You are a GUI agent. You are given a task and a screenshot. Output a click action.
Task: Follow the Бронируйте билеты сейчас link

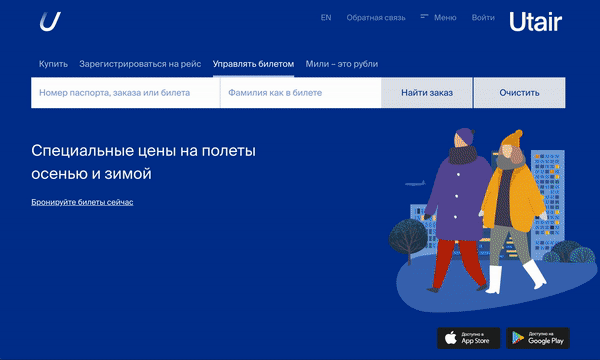(x=82, y=202)
